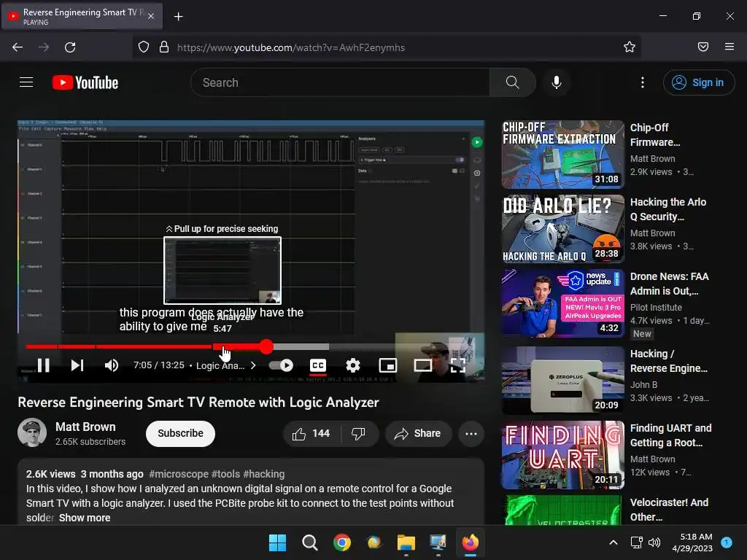Open taskbar clock showing 5:18 AM
This screenshot has width=747, height=560.
coord(692,542)
